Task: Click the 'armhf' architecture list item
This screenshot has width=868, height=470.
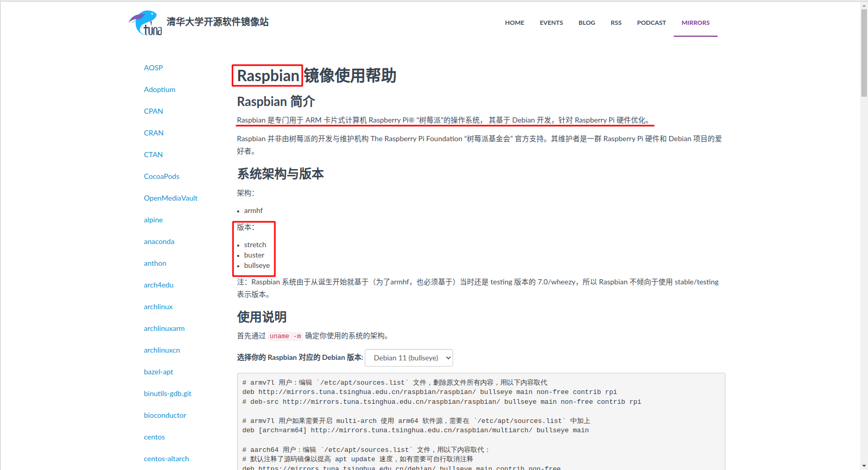Action: 253,210
